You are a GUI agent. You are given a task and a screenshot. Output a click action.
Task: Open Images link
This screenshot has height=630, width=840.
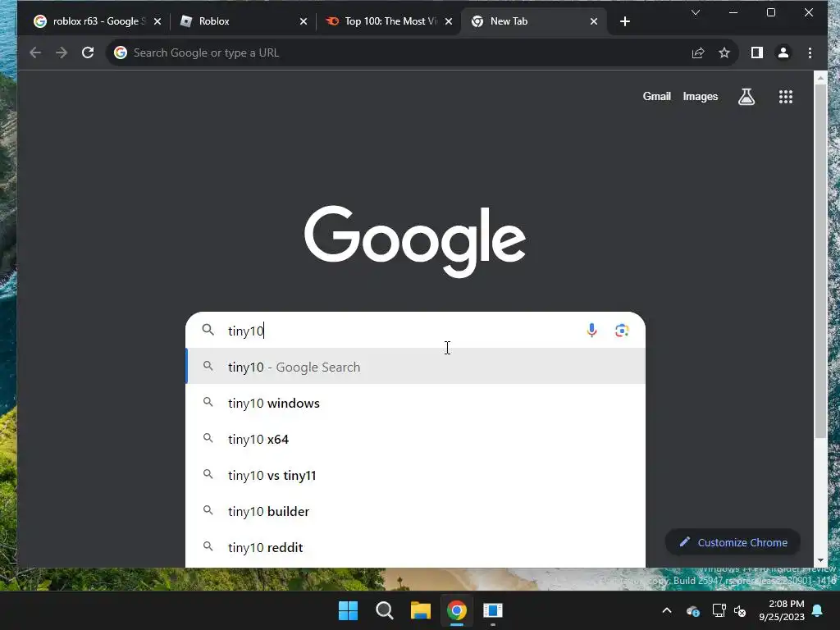pyautogui.click(x=701, y=97)
